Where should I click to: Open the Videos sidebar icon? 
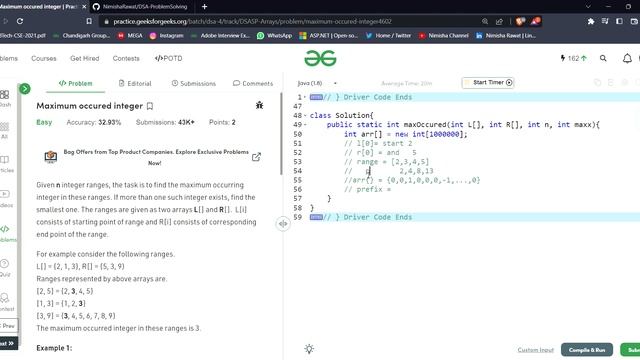coord(5,199)
